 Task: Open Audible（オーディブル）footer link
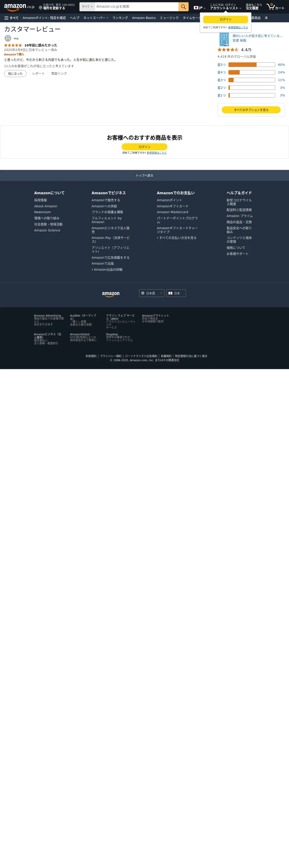tap(83, 317)
